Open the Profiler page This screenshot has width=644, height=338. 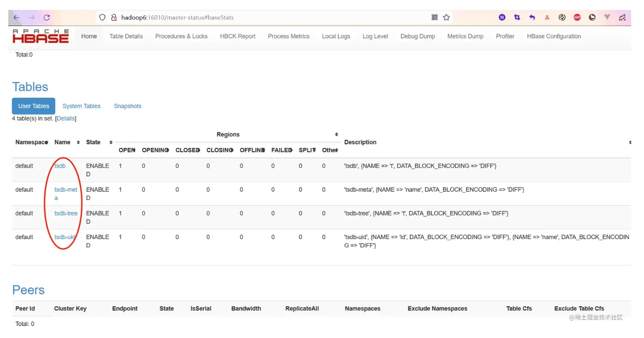coord(505,36)
